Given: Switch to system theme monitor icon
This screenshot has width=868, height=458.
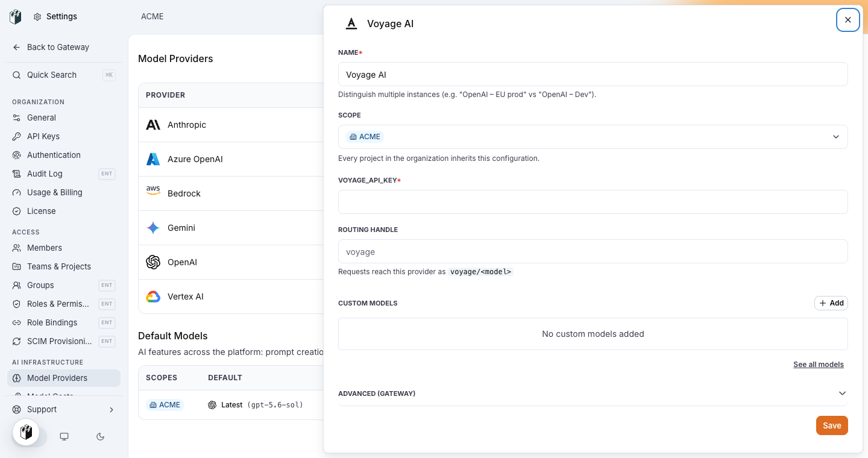Looking at the screenshot, I should pyautogui.click(x=64, y=436).
